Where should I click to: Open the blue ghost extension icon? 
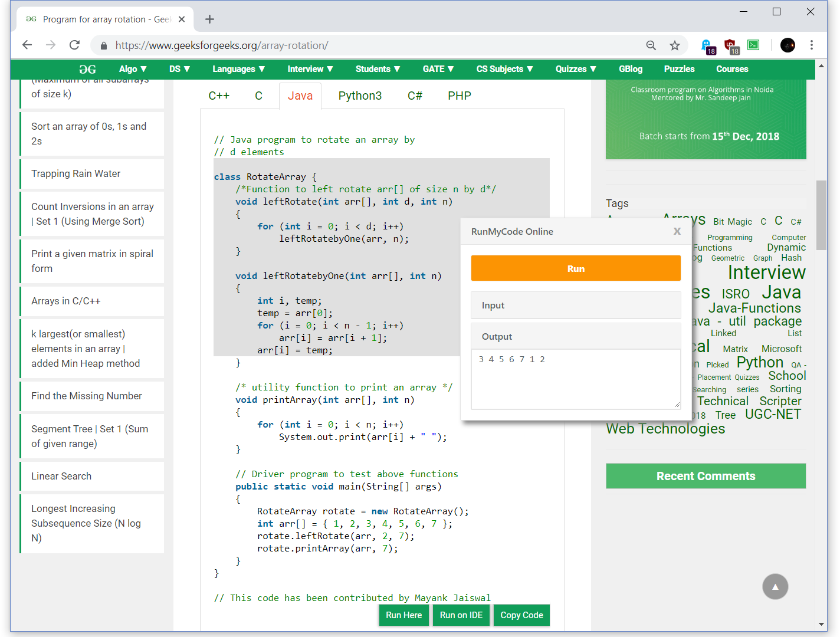point(707,46)
